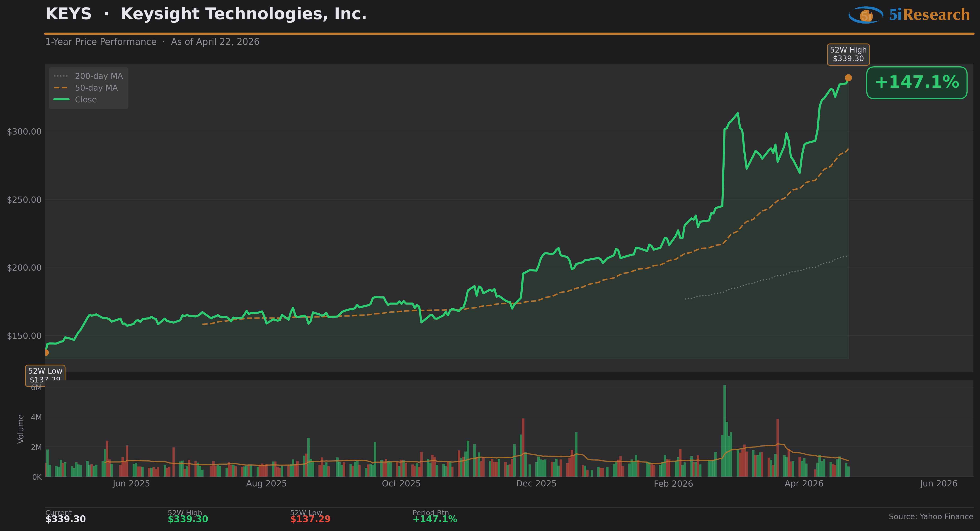The height and width of the screenshot is (531, 980).
Task: Click the red 52W Low $137.29 value
Action: point(310,519)
